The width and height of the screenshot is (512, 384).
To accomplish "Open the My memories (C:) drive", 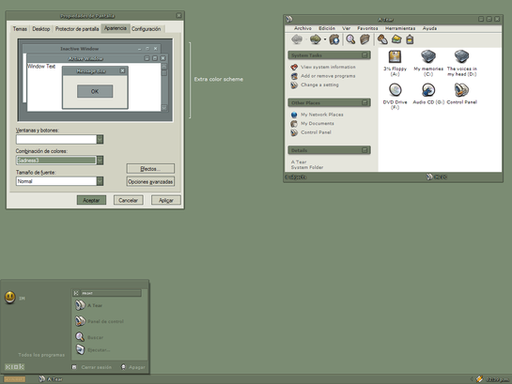I will tap(428, 57).
